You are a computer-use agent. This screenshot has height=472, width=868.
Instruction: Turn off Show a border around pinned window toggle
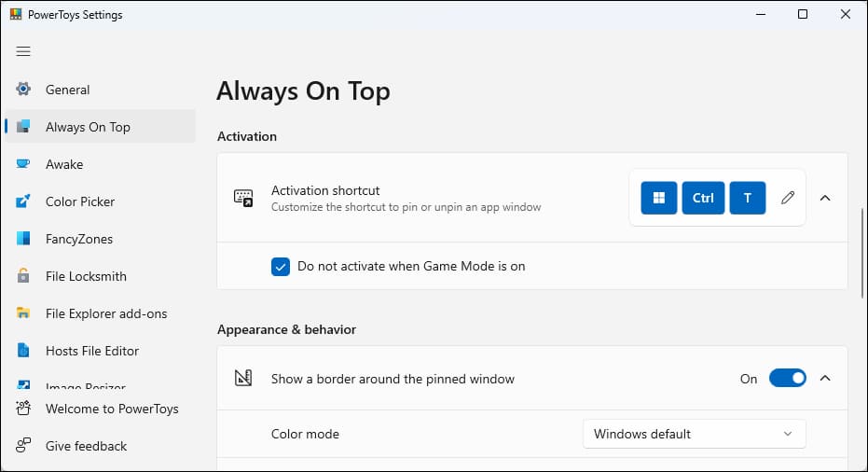coord(787,379)
